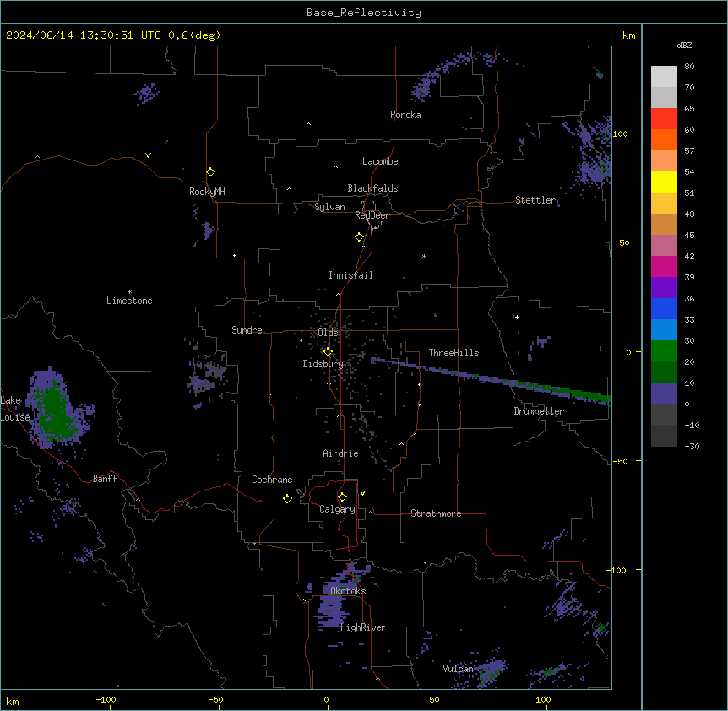This screenshot has width=728, height=711.
Task: Click the Sundre city label
Action: click(247, 330)
